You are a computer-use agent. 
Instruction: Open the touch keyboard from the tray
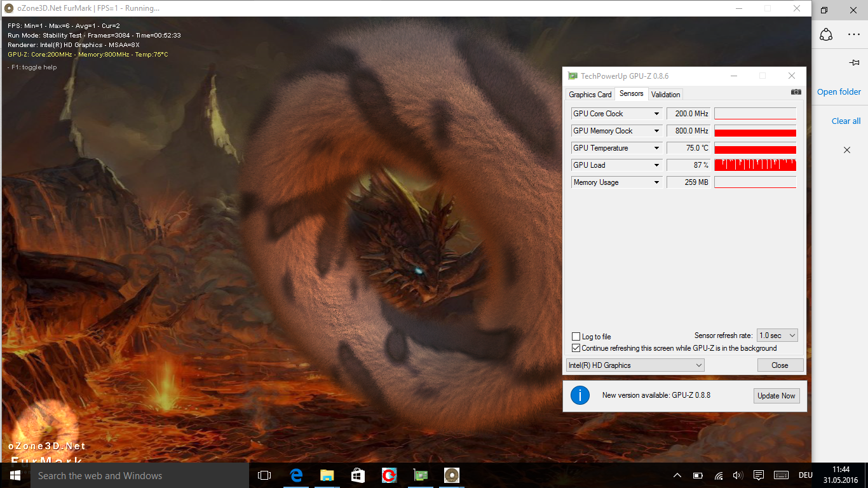[781, 475]
